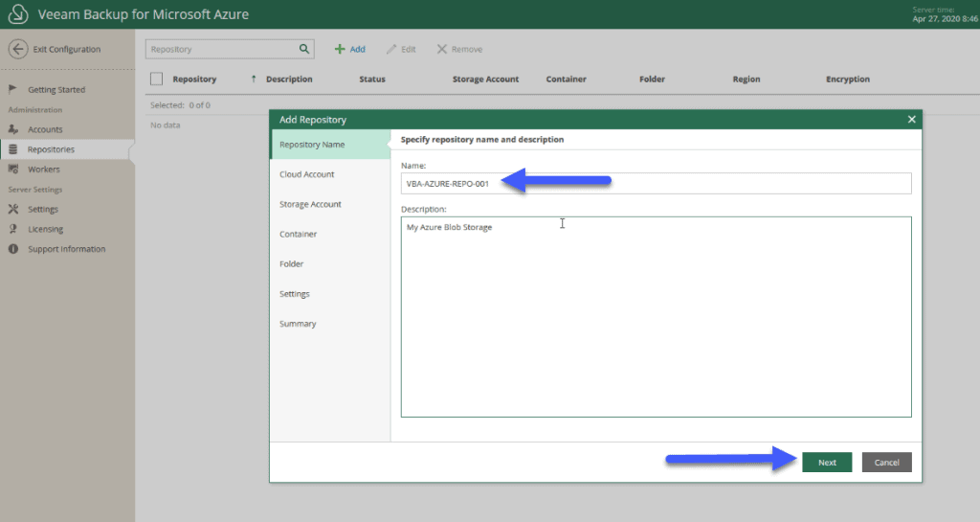Click sort arrow icon beside Repository column
The image size is (980, 522).
click(x=253, y=79)
